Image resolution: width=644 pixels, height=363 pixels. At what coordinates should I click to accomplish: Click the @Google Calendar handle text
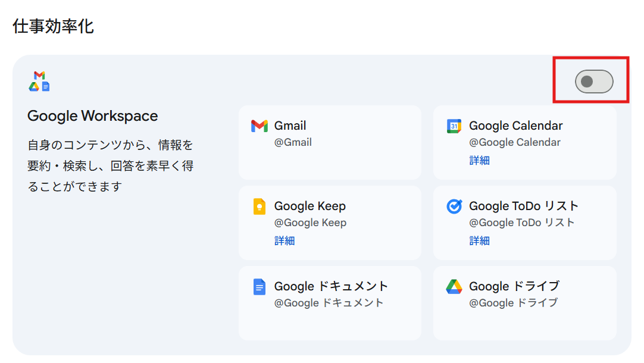(x=515, y=142)
